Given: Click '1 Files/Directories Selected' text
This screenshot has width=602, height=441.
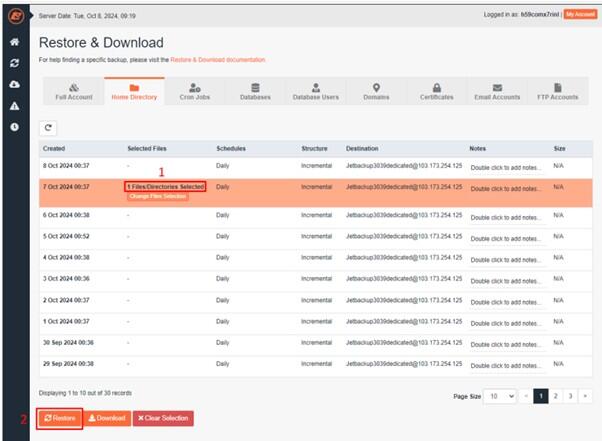Looking at the screenshot, I should tap(165, 187).
